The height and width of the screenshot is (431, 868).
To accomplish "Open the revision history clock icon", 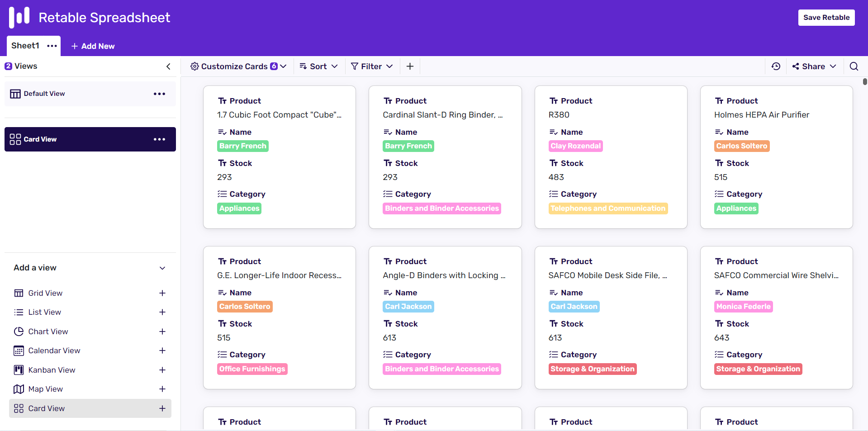I will (776, 66).
